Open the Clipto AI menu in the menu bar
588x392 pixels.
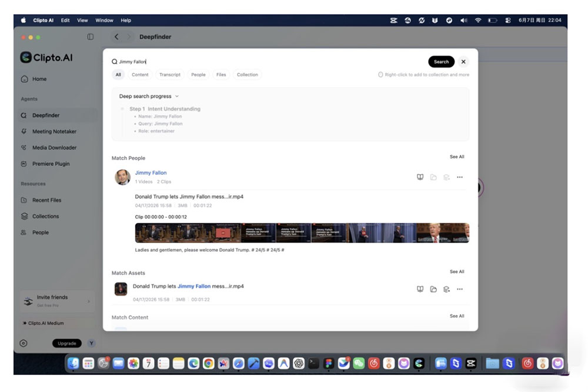pos(43,20)
